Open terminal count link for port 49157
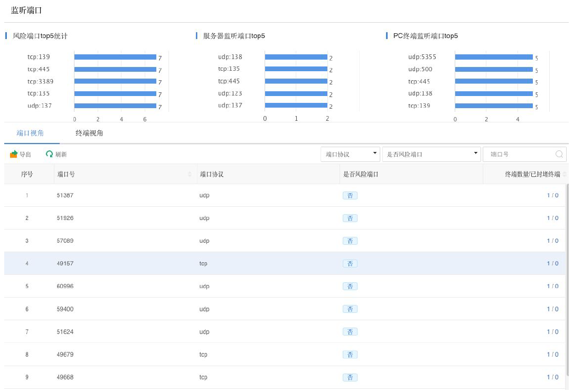The image size is (573, 392). pos(552,263)
